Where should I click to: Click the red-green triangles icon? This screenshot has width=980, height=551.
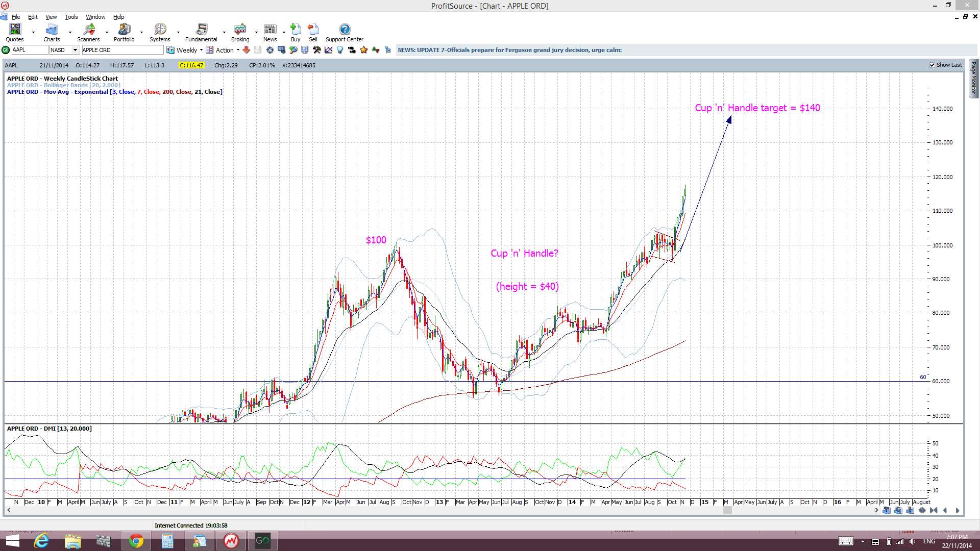pos(376,50)
